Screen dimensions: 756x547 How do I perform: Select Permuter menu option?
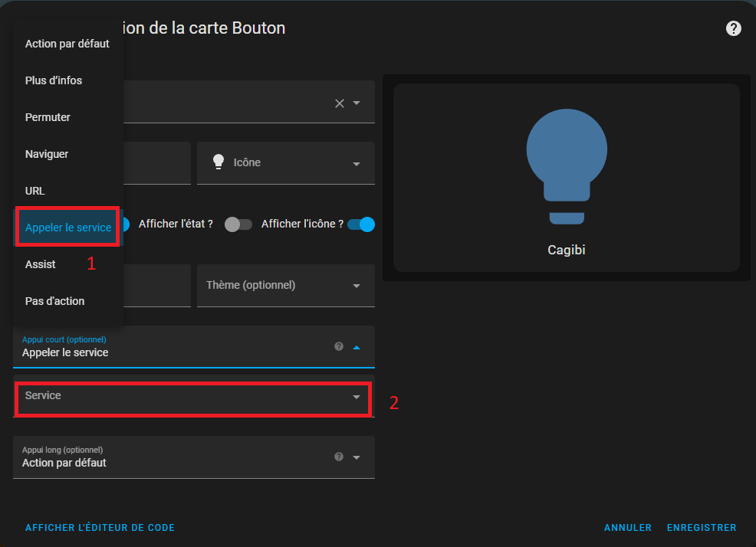[x=68, y=117]
